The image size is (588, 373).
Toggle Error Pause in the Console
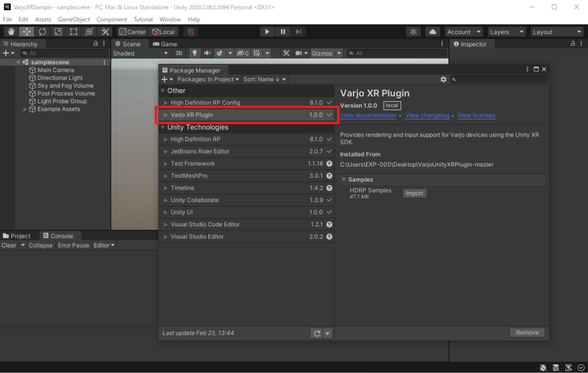(x=73, y=245)
